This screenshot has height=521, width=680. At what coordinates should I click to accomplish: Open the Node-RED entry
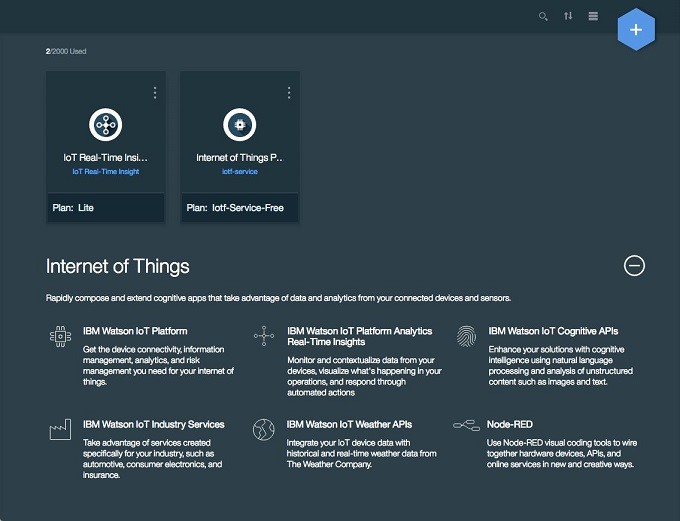(510, 424)
